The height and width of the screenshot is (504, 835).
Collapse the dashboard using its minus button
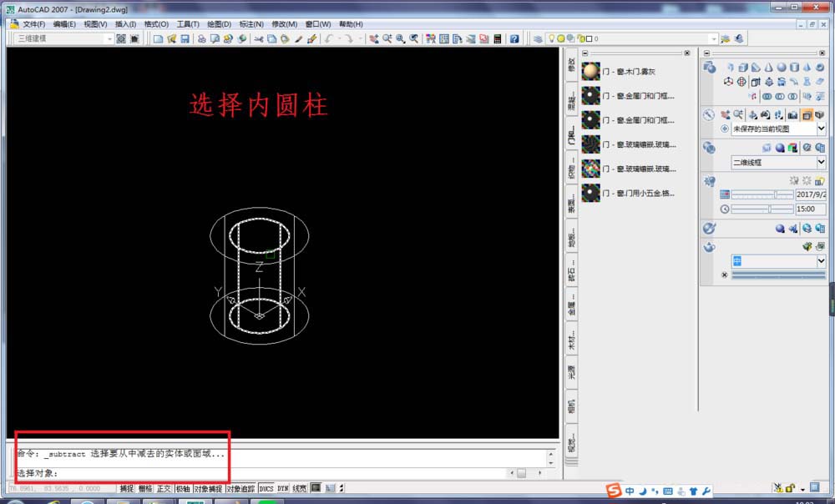(x=706, y=53)
